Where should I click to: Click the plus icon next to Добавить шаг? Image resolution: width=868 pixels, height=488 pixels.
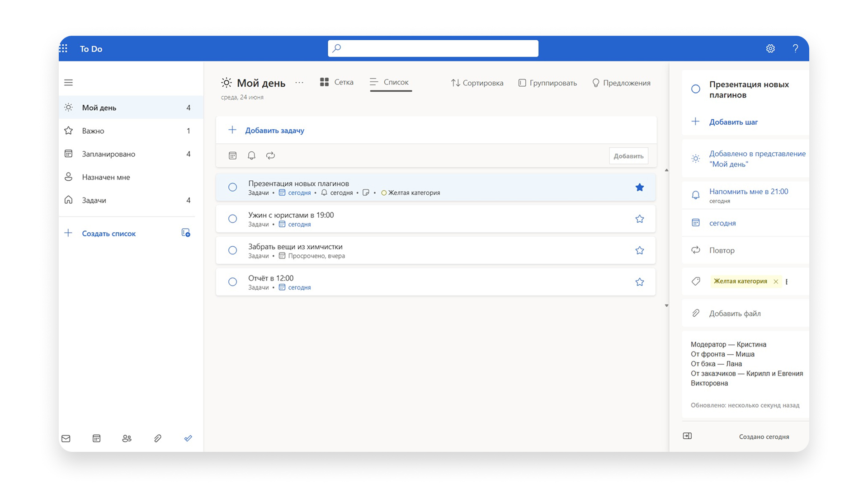695,122
